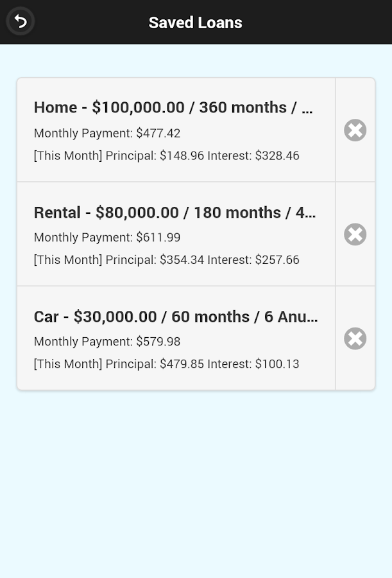This screenshot has height=578, width=392.
Task: Remove the Rental loan entry
Action: tap(355, 234)
